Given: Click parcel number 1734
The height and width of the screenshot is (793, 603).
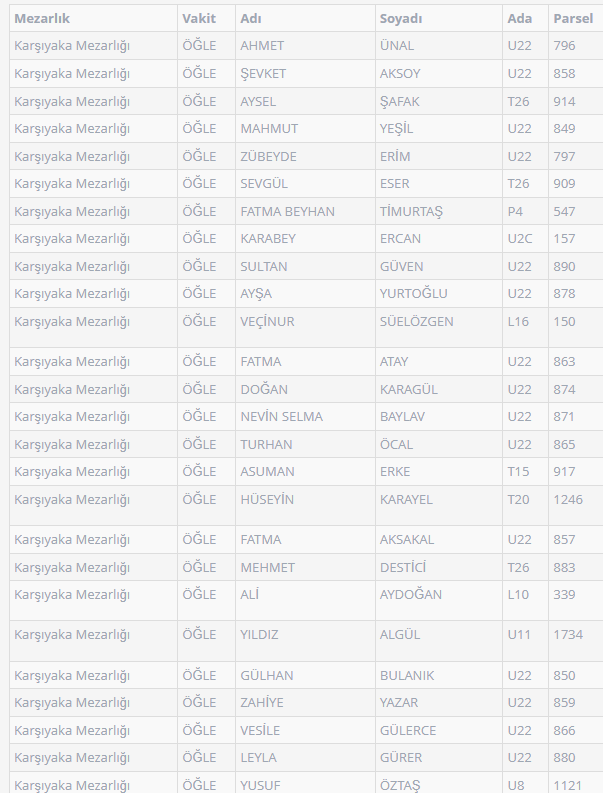Looking at the screenshot, I should 569,635.
